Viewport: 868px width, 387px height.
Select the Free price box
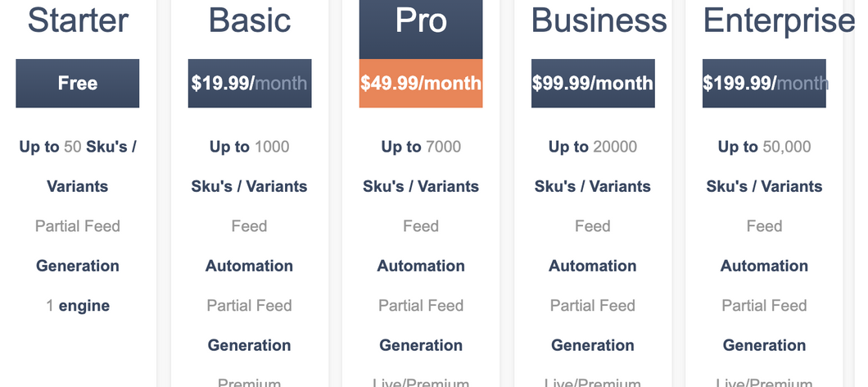[x=78, y=83]
